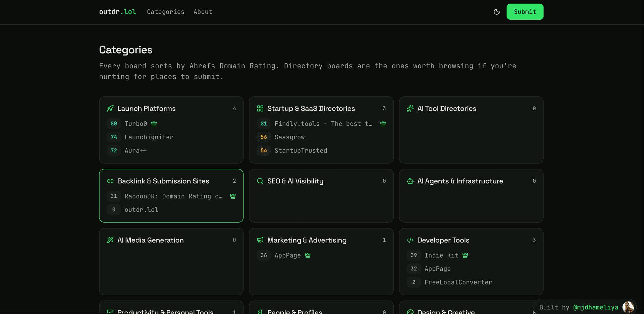Select the StartupTrusted listing

click(301, 150)
